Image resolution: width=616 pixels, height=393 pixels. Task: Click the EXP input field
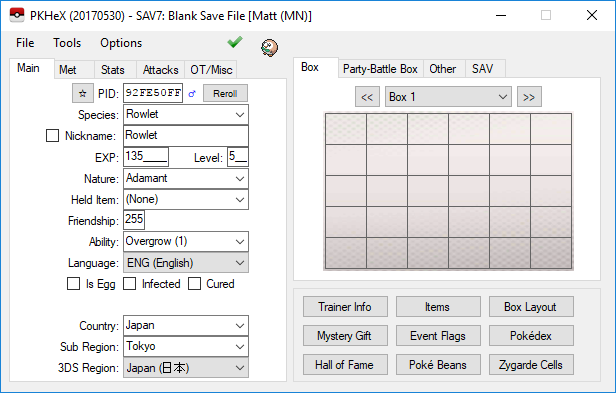coord(146,157)
